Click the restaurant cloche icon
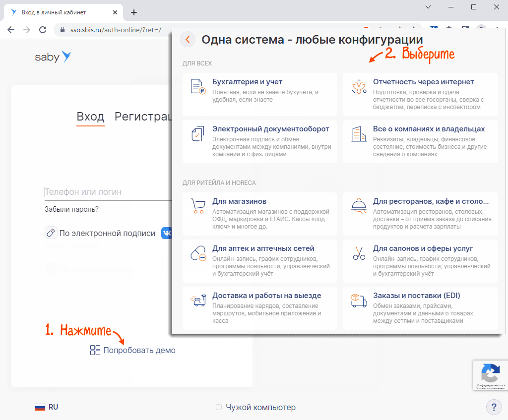Image resolution: width=508 pixels, height=420 pixels. (359, 205)
